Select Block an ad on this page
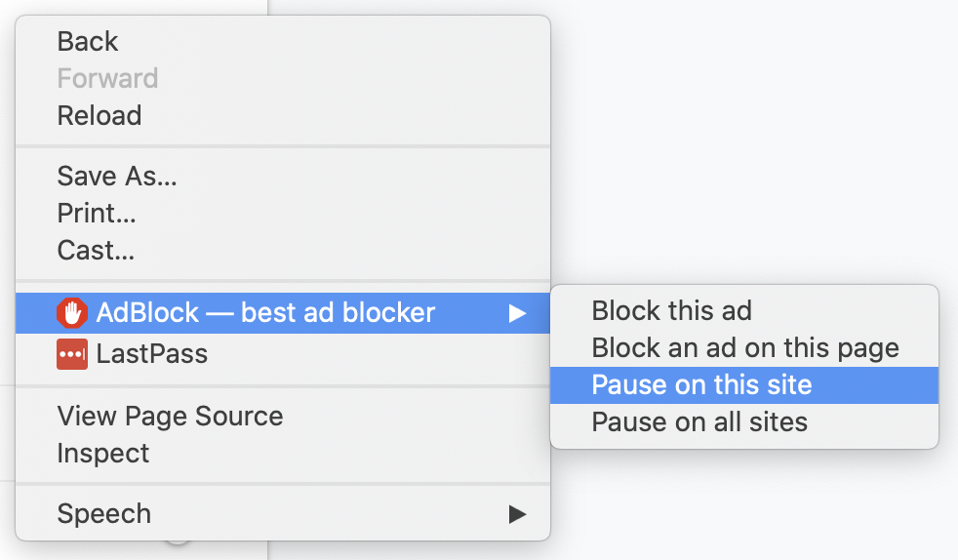This screenshot has width=958, height=560. pyautogui.click(x=745, y=348)
